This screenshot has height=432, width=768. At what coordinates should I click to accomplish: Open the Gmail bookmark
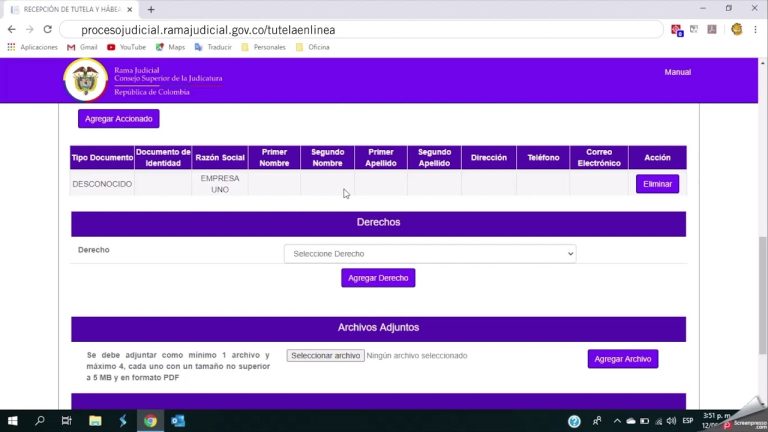click(82, 47)
